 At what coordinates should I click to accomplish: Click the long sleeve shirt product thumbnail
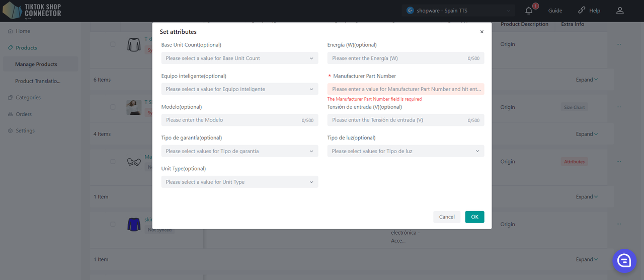pos(134,45)
